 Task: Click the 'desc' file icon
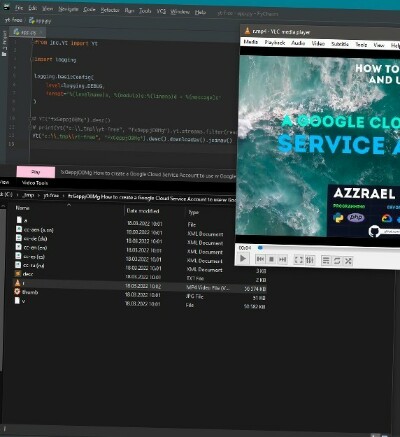18,274
